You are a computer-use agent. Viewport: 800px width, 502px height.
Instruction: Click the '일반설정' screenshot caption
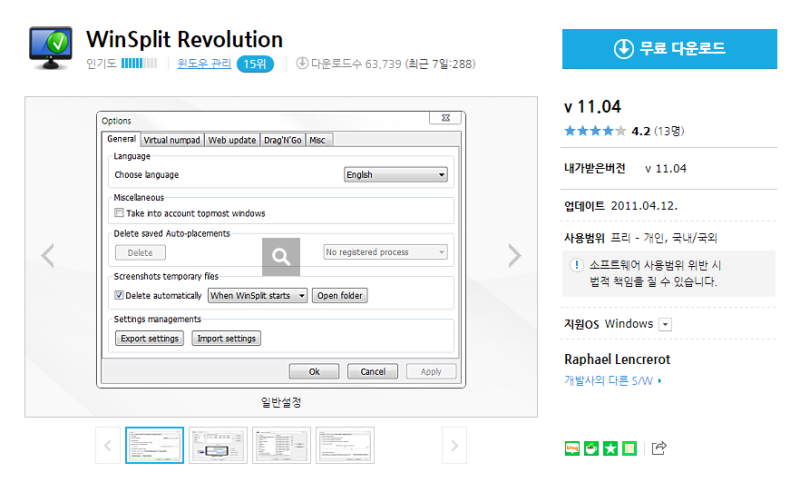[281, 403]
